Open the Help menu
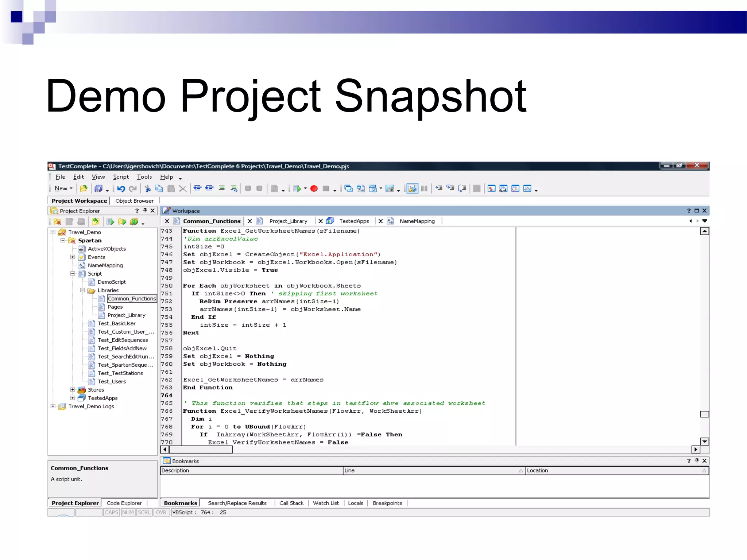Screen dimensions: 747x560 pos(166,177)
